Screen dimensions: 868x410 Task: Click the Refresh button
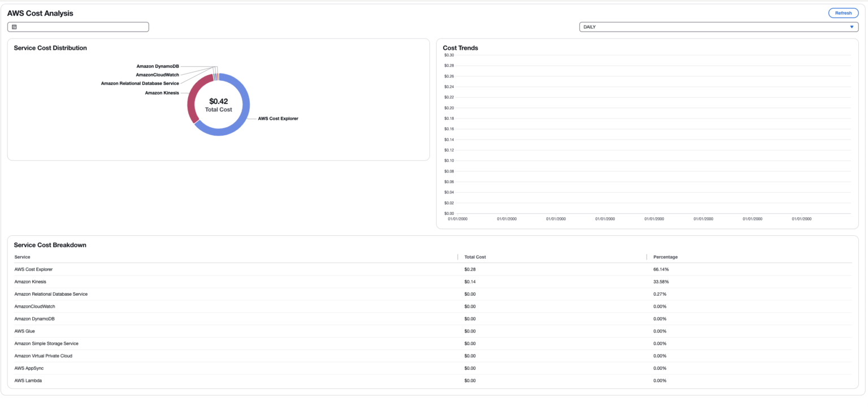tap(843, 13)
